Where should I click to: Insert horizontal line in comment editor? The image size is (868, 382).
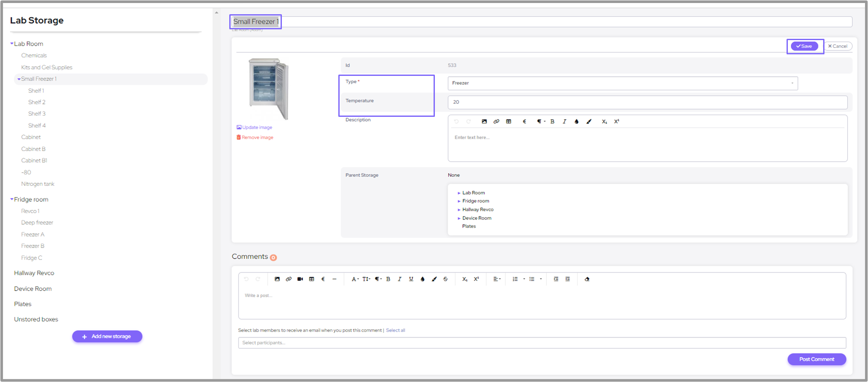334,279
